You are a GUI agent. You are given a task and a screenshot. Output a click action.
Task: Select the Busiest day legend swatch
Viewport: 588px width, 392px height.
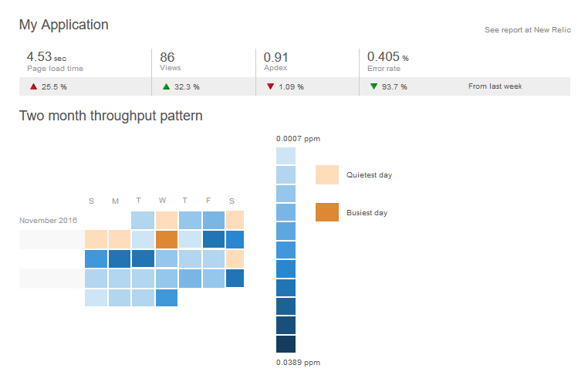click(x=327, y=212)
